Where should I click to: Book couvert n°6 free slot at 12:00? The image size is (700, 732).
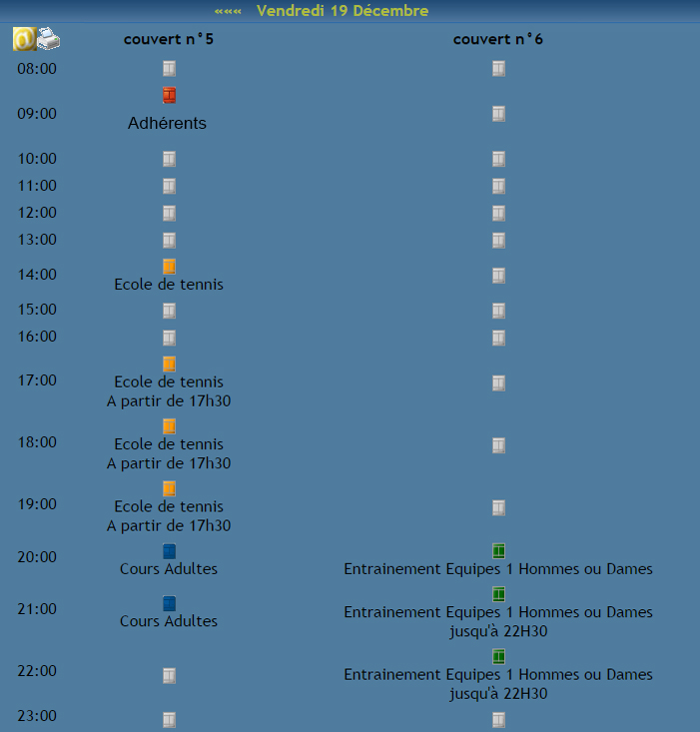click(499, 213)
